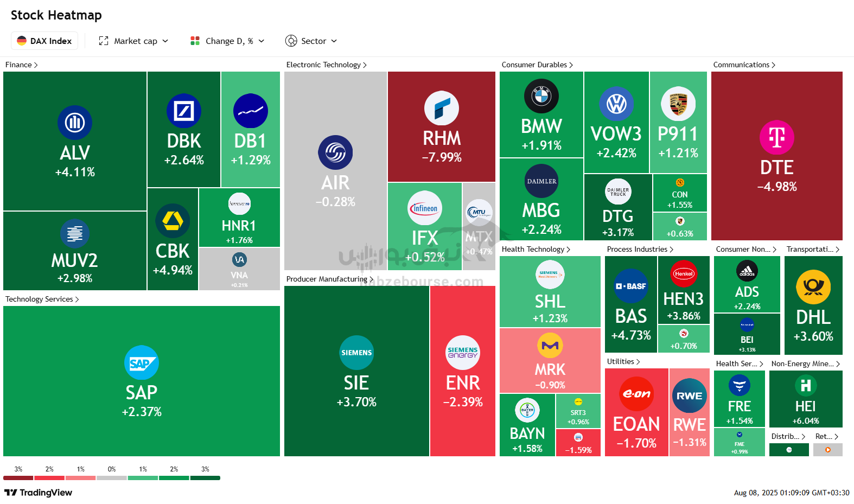Click the Commerzbank CBK logo
The image size is (854, 504).
[173, 221]
